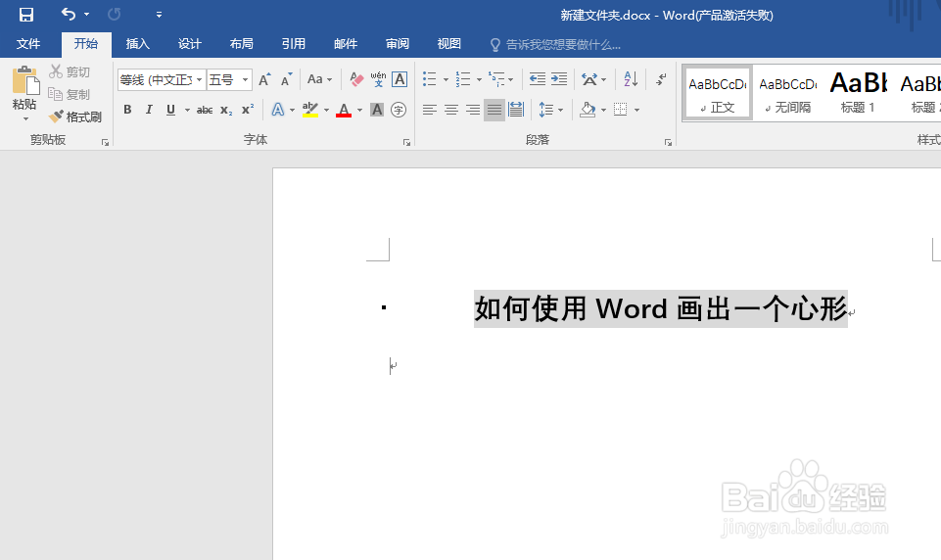Click the 粘贴 paste button
This screenshot has height=560, width=941.
point(24,93)
